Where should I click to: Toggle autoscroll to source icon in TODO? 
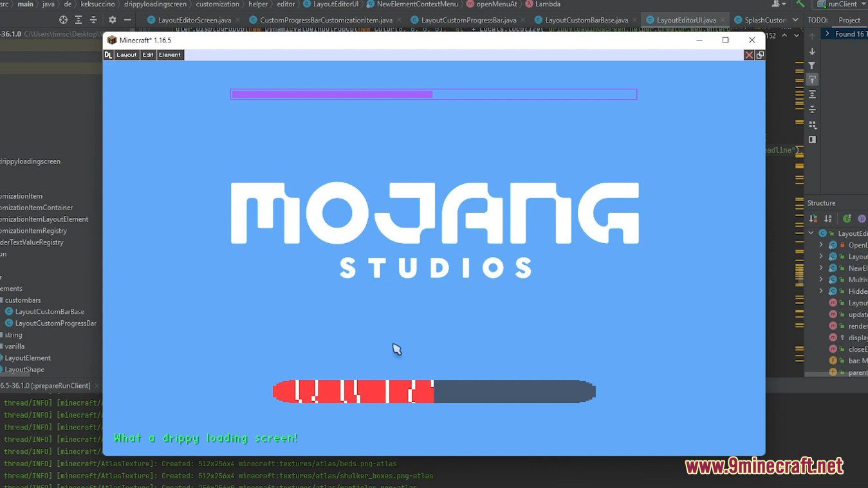pyautogui.click(x=812, y=80)
